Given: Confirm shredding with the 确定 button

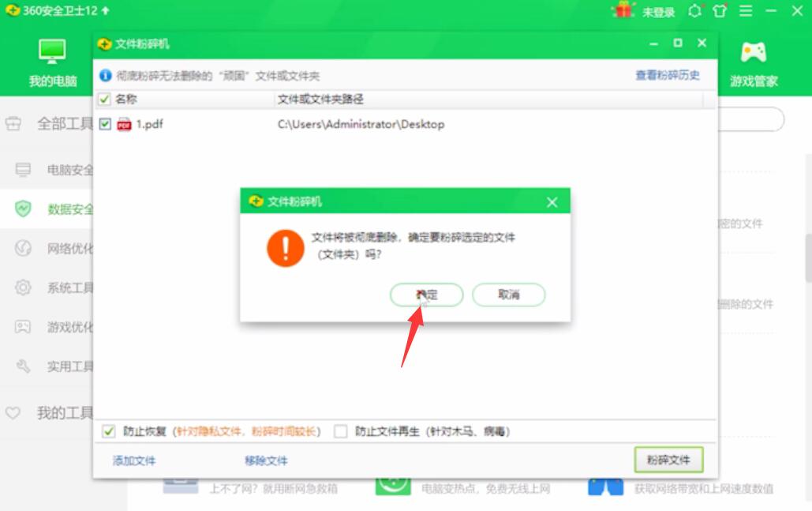Looking at the screenshot, I should click(x=426, y=295).
